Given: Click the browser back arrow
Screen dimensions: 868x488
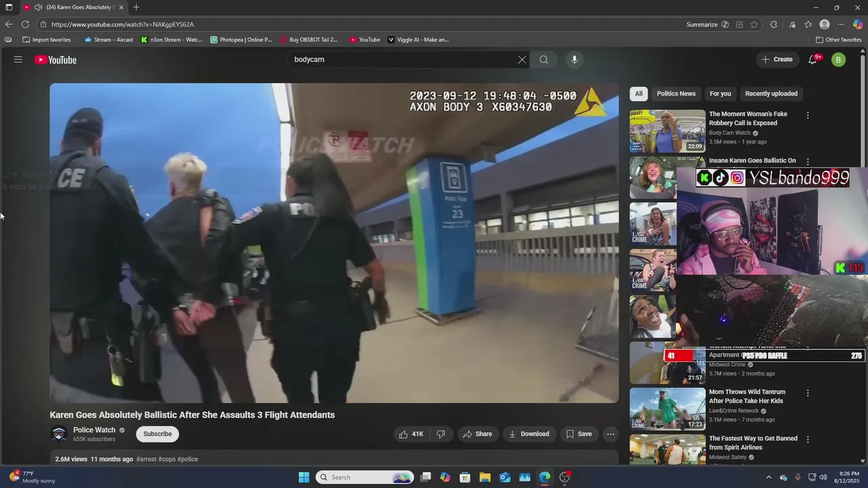Looking at the screenshot, I should 8,24.
